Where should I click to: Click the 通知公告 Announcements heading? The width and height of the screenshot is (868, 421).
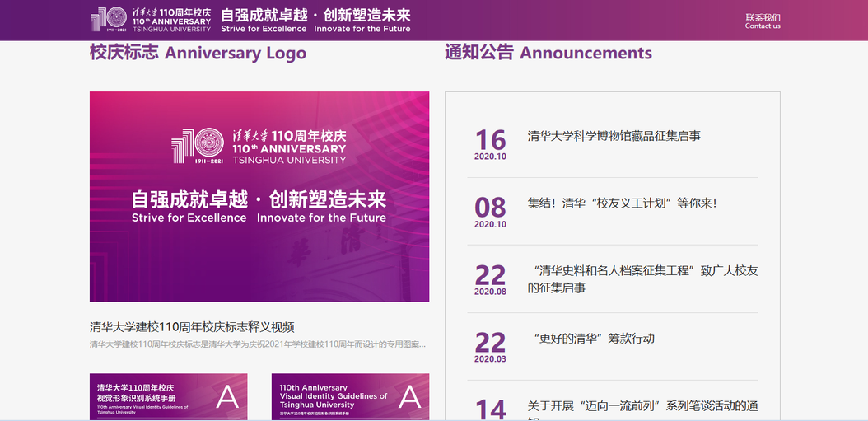(x=548, y=54)
